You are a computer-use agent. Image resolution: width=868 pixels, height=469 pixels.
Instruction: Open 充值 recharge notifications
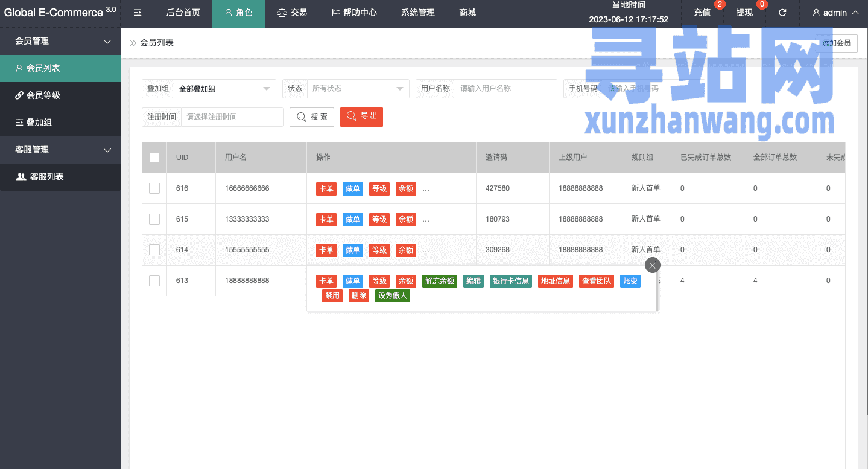(703, 13)
